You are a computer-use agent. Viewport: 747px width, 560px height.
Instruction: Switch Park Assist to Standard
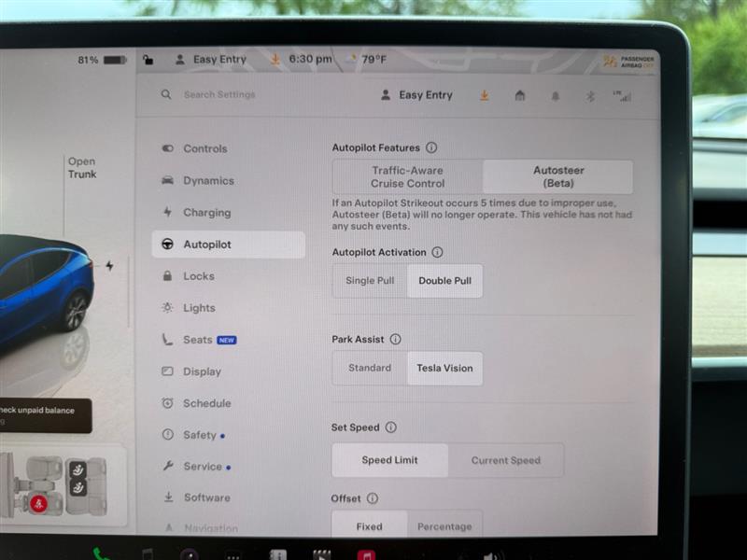click(370, 368)
